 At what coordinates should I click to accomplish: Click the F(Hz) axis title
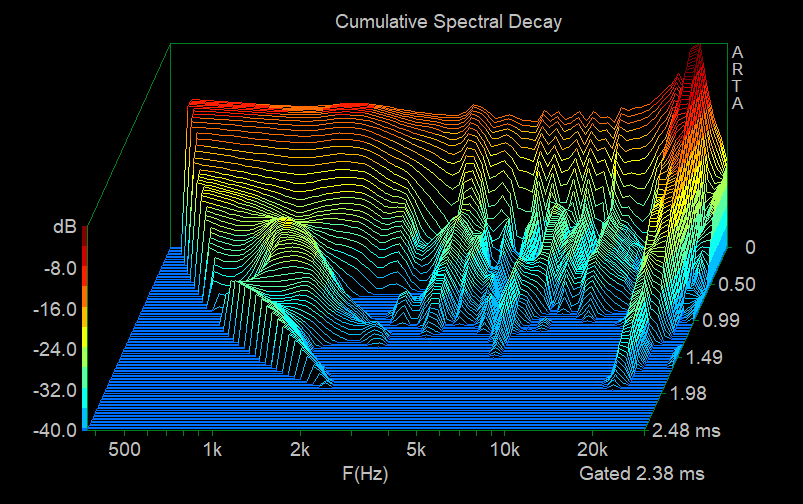(365, 472)
